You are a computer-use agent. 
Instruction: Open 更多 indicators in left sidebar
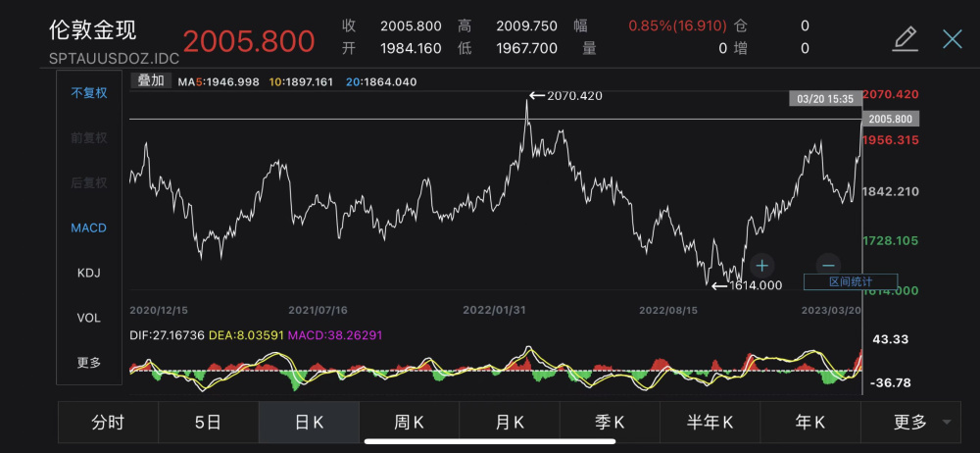(x=89, y=363)
